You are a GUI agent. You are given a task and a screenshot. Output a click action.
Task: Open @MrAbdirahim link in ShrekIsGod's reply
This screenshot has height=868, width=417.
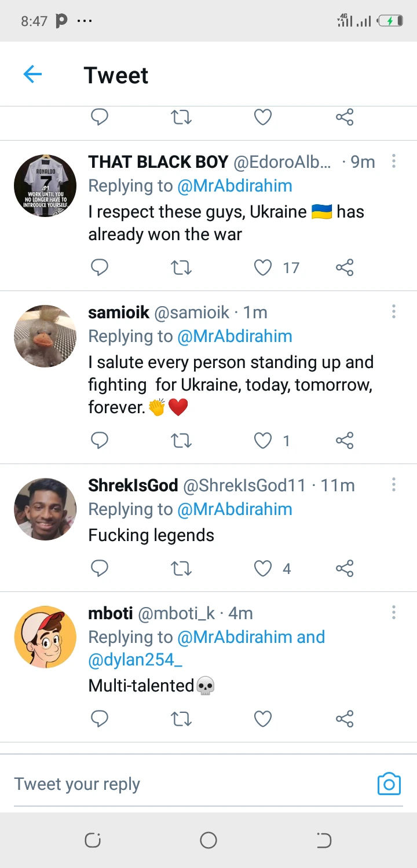coord(235,509)
